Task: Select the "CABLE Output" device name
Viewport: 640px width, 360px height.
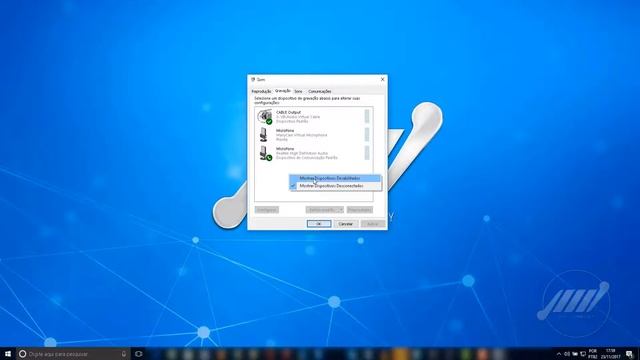Action: [x=288, y=112]
